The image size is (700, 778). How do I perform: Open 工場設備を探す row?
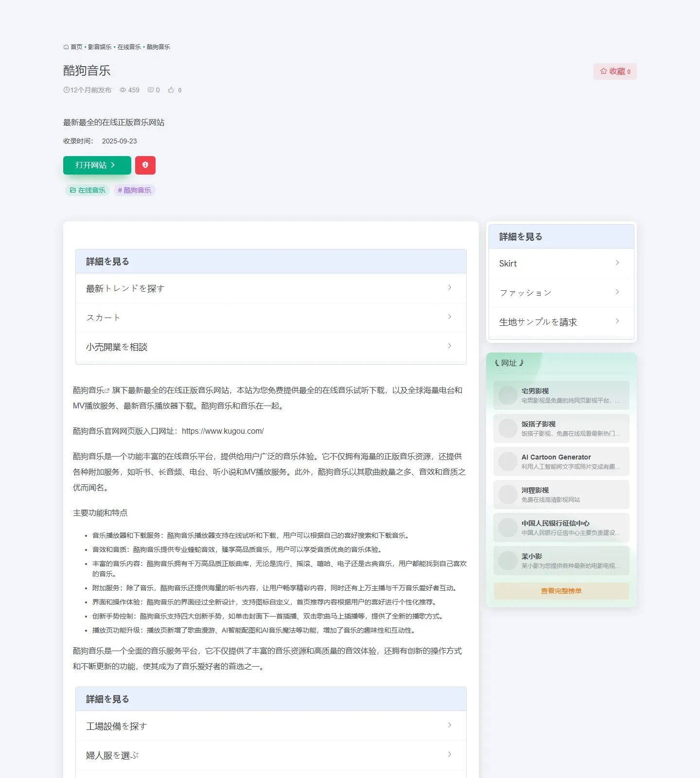[271, 726]
